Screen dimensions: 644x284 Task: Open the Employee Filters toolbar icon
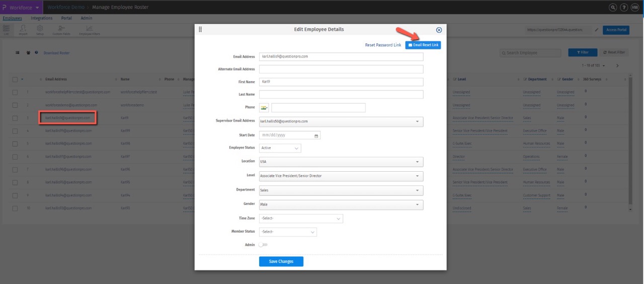coord(89,30)
